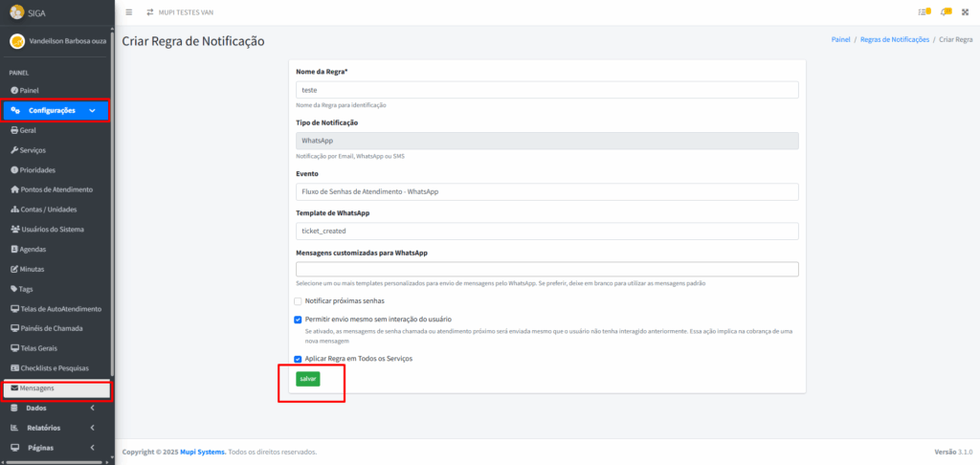Image resolution: width=980 pixels, height=465 pixels.
Task: Enable Notificar próximas senhas checkbox
Action: click(298, 300)
